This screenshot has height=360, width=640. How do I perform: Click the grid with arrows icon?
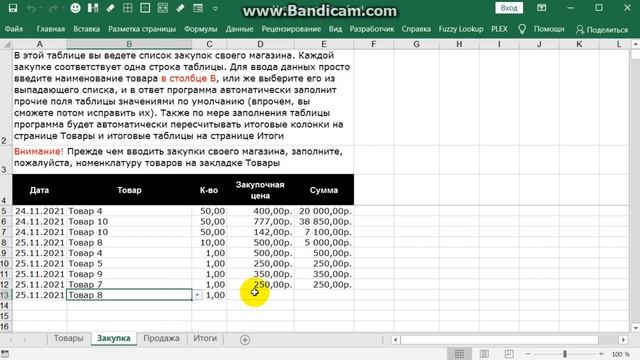163,8
